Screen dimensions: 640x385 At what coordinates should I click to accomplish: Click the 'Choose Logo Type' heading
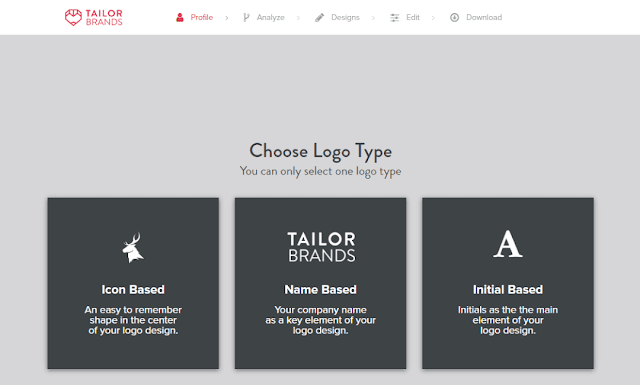pos(320,151)
